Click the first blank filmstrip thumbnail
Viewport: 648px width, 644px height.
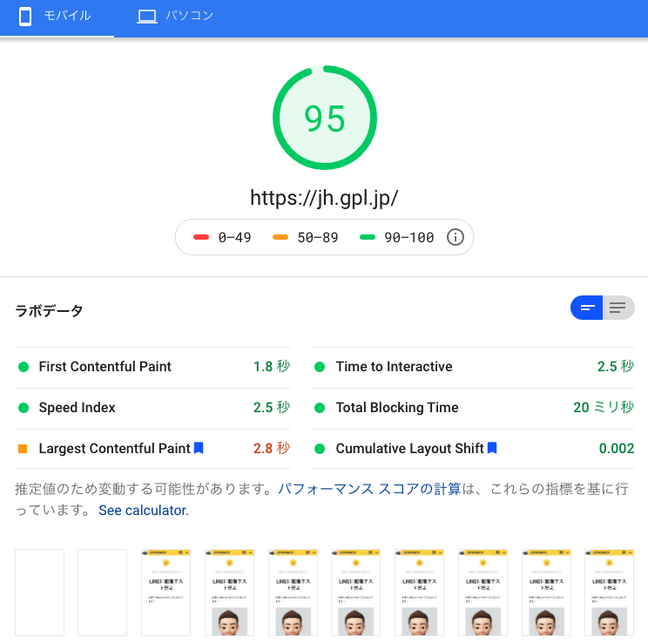point(39,593)
